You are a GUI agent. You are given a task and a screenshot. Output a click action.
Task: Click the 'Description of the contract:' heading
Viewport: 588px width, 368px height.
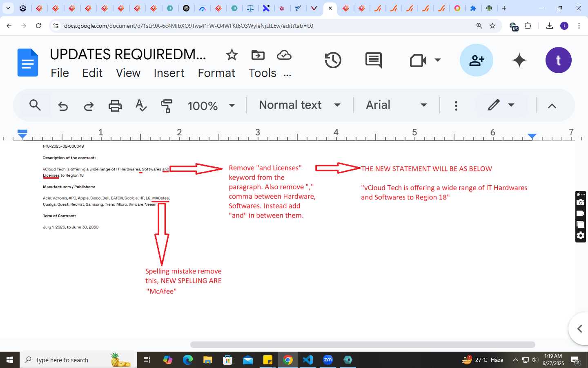(x=69, y=157)
